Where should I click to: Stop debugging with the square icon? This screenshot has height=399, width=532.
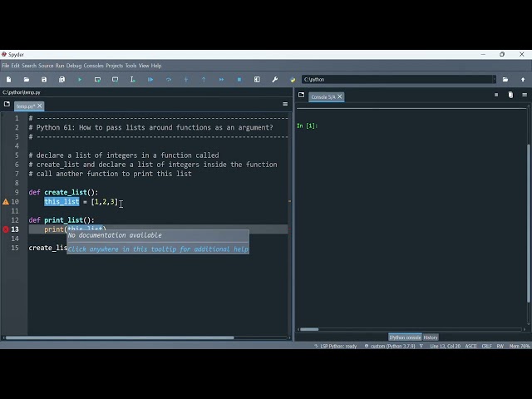(239, 80)
